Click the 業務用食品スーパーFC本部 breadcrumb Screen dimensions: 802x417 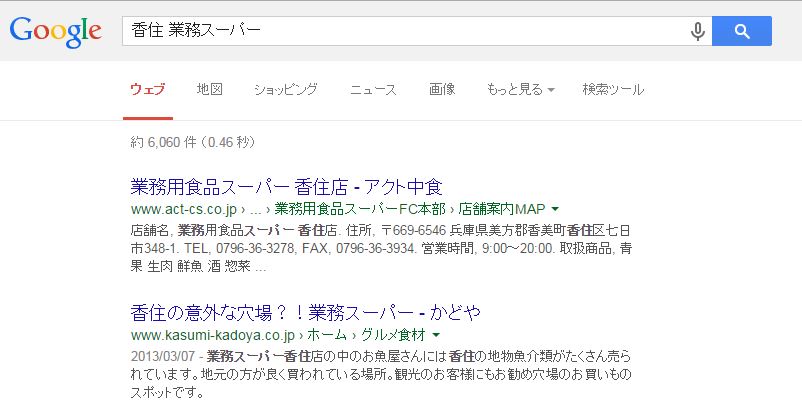click(360, 209)
